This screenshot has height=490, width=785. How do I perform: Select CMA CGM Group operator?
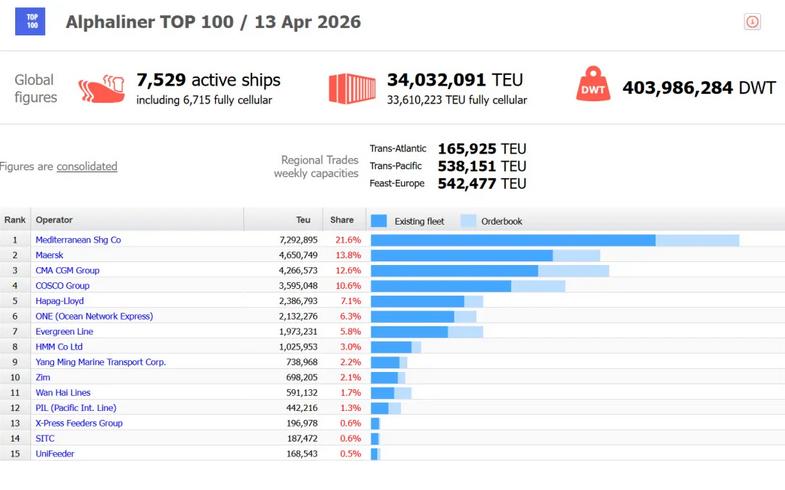click(x=67, y=270)
